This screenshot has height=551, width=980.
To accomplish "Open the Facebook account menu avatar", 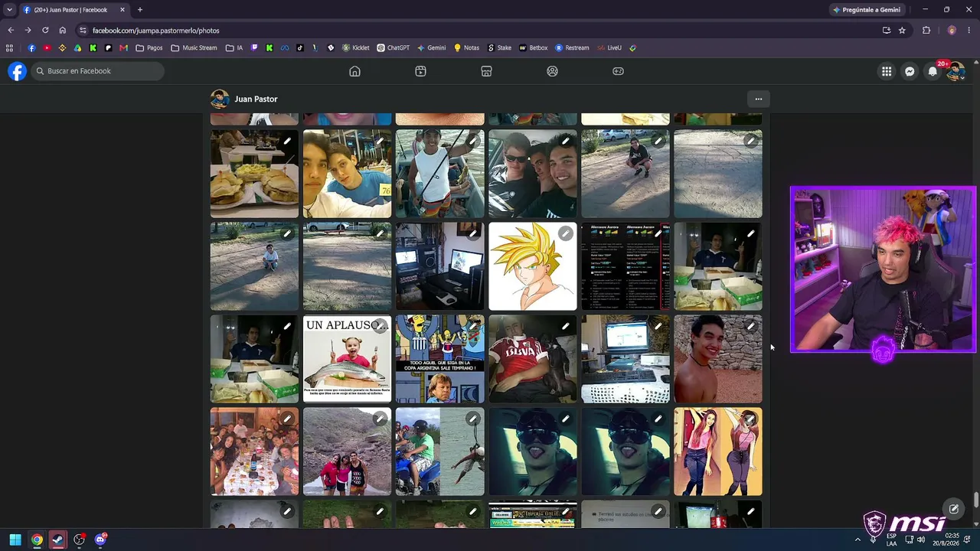I will (955, 71).
